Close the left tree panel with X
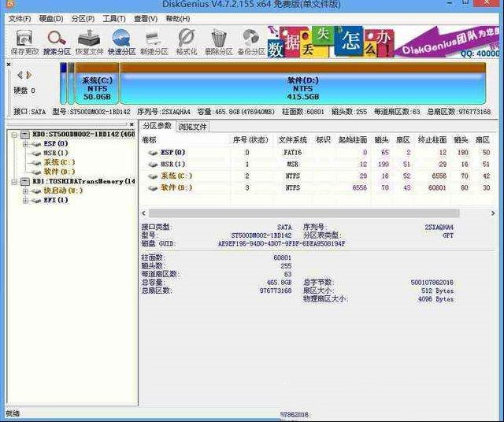Viewport: 504px width, 422px height. point(132,124)
